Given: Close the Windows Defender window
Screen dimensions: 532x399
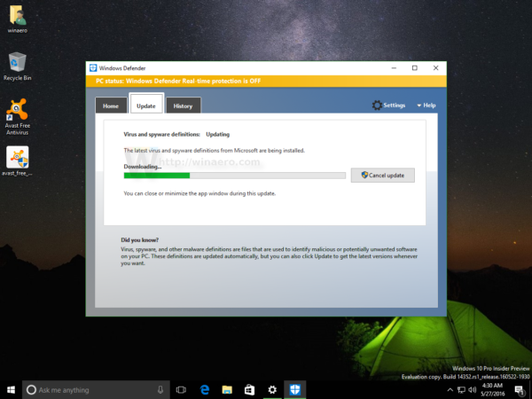Looking at the screenshot, I should pos(435,68).
